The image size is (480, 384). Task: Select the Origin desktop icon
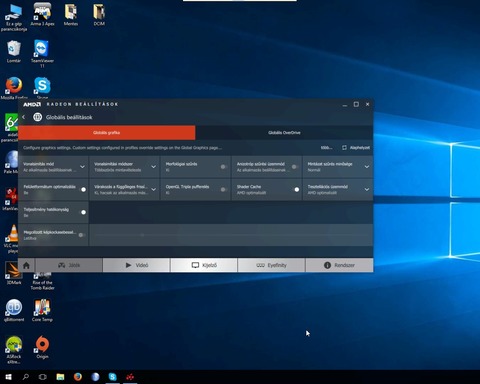(x=42, y=347)
